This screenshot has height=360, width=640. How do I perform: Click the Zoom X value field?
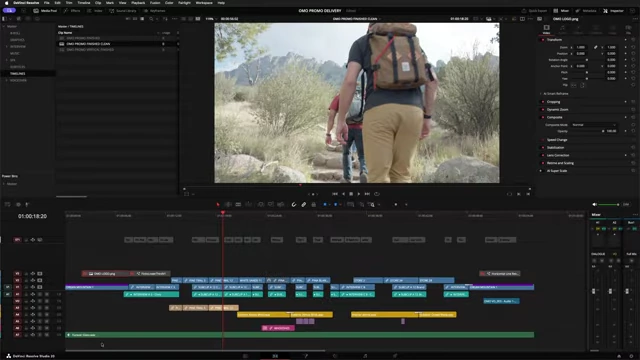point(581,47)
